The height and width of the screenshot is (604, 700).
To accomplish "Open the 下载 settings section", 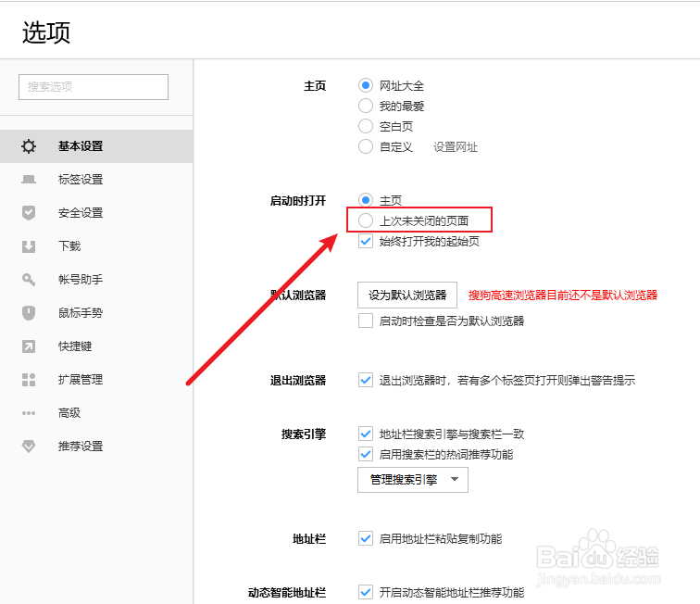I will (x=96, y=246).
